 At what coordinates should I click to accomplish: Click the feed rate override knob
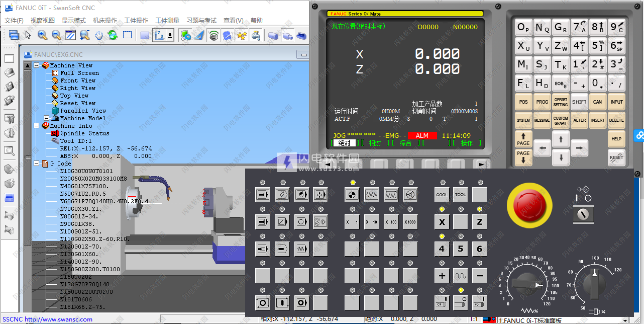point(527,285)
